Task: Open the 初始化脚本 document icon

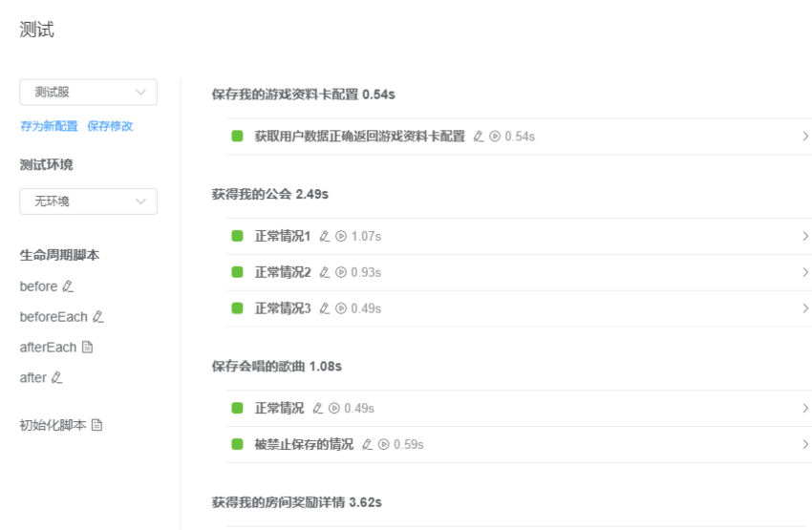Action: point(96,425)
